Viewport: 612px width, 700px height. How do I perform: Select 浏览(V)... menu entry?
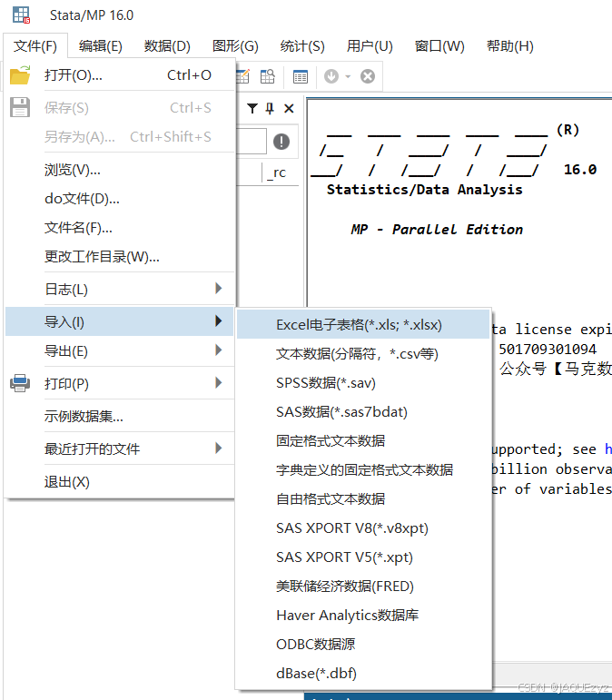pos(120,170)
